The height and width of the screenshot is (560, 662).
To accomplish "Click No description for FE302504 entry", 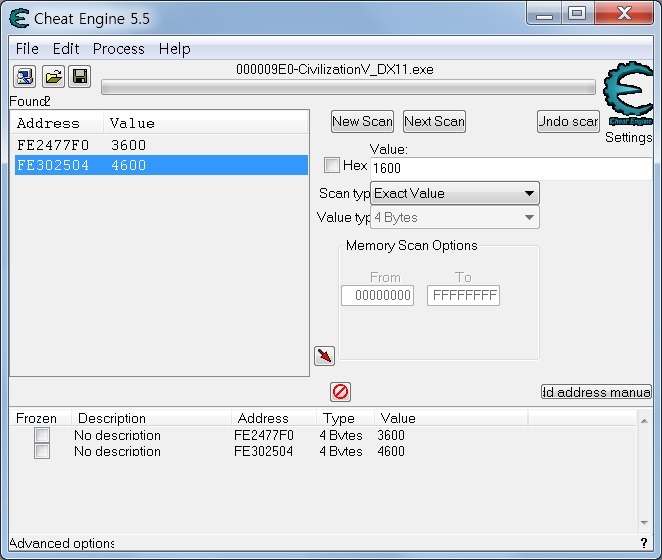I will tap(117, 451).
